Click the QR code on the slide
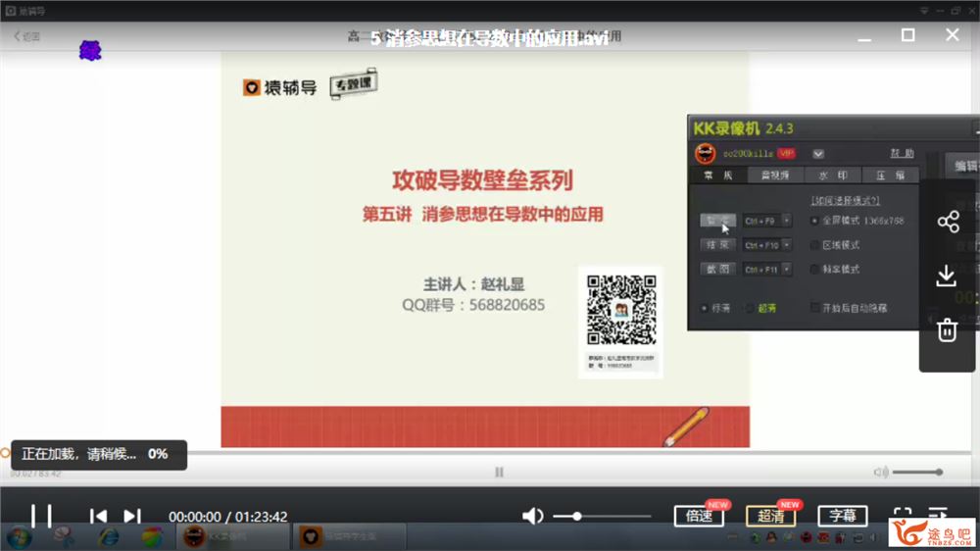Screen dimensions: 980x551 (621, 310)
